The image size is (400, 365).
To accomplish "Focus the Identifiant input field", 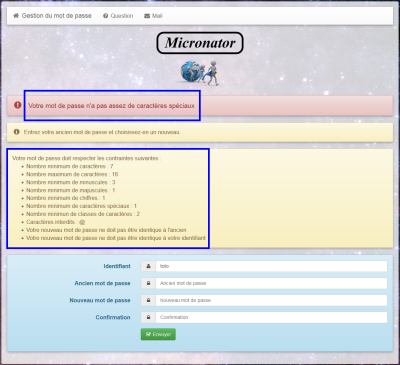I will coord(271,266).
